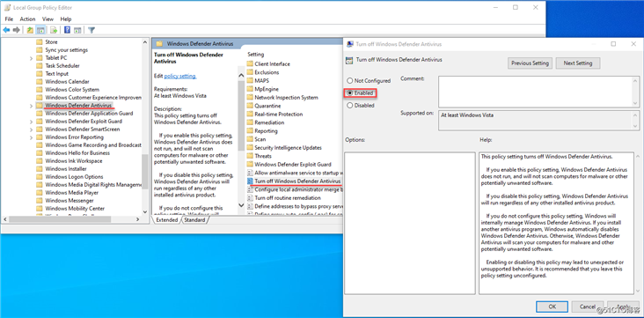Click the policy icon beside Turn off routine remediation

click(x=250, y=198)
